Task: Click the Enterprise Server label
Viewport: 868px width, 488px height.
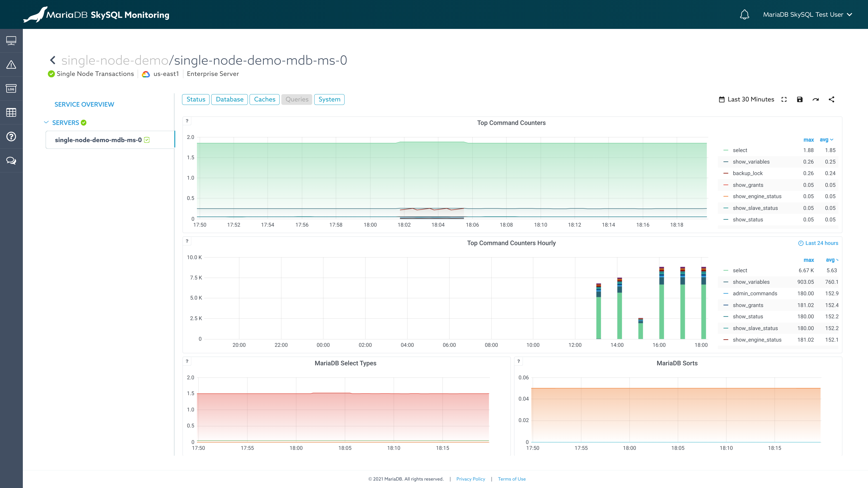Action: click(213, 74)
